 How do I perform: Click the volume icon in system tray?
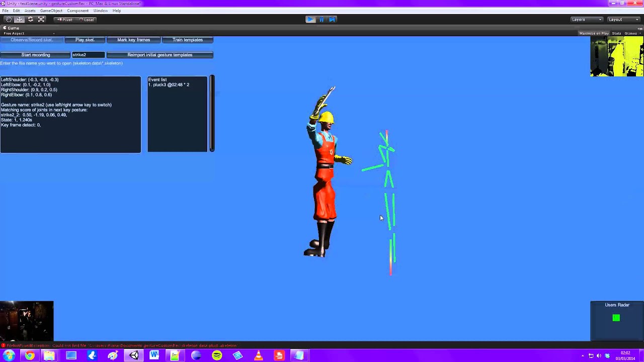pos(599,356)
